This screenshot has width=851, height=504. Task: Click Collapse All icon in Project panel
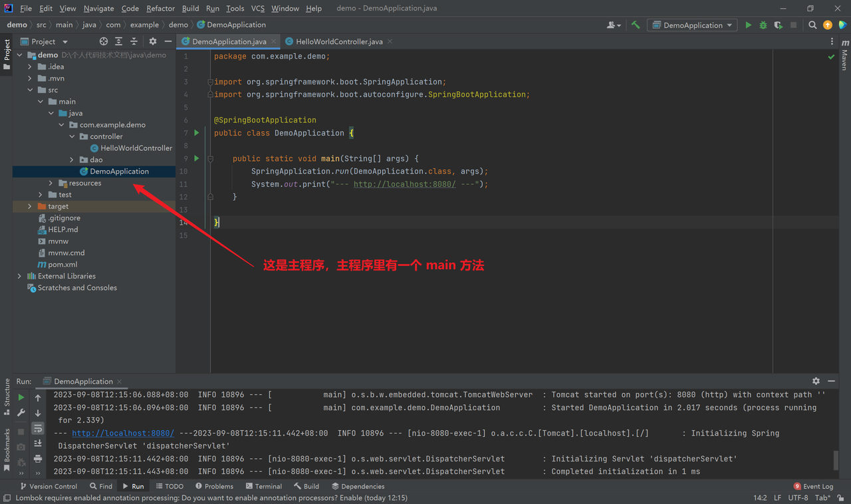pos(134,41)
